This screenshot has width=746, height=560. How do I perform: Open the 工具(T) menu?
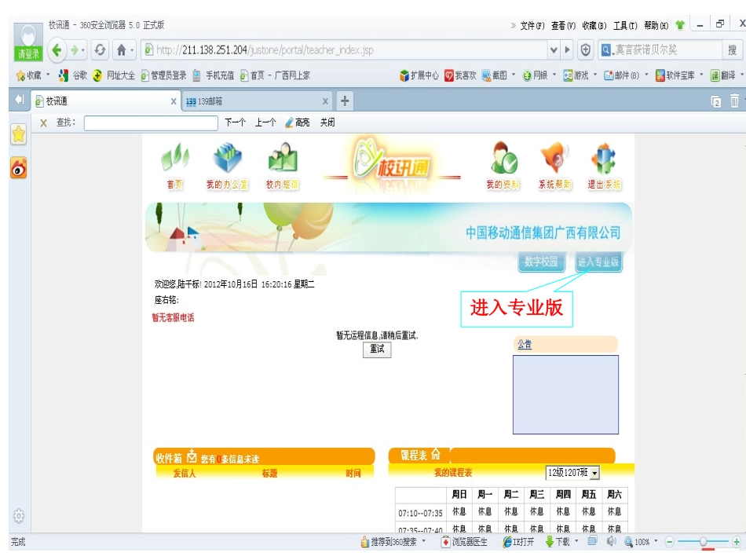625,26
